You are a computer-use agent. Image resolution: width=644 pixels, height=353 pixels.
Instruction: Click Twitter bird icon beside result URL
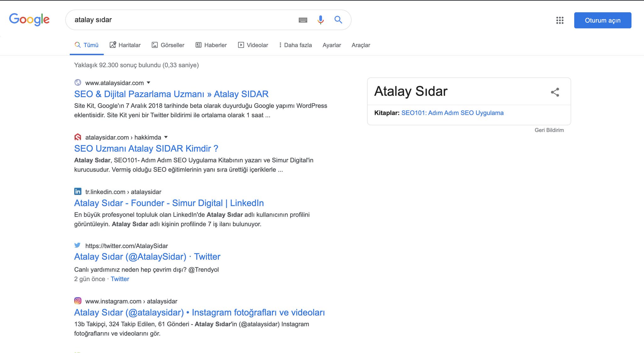(x=78, y=245)
